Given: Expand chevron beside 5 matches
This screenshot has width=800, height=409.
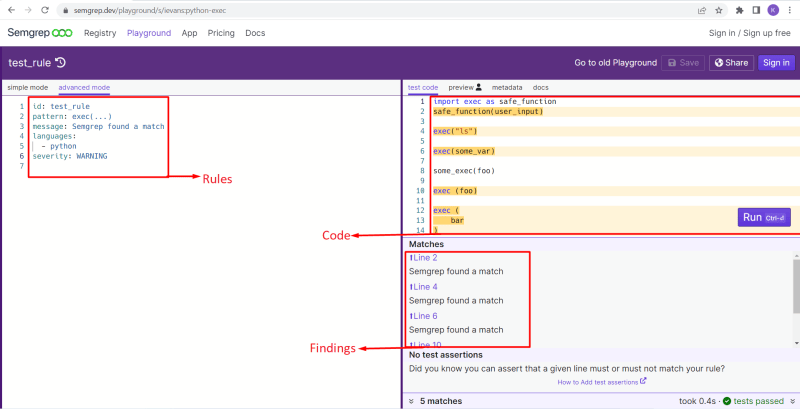Looking at the screenshot, I should [x=412, y=401].
